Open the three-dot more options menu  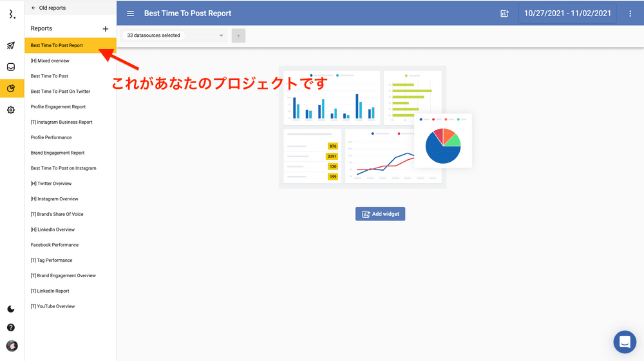click(x=630, y=14)
